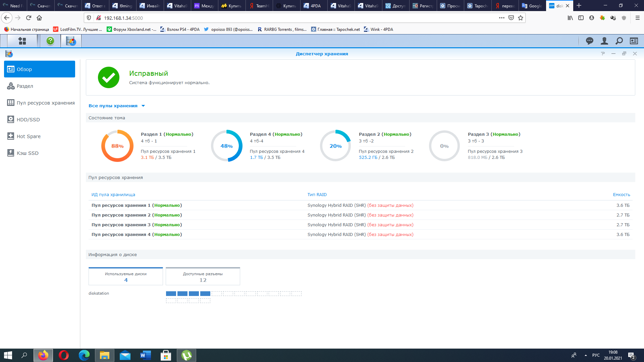Sort by 'Тип RAID' column header
644x362 pixels.
click(x=317, y=194)
